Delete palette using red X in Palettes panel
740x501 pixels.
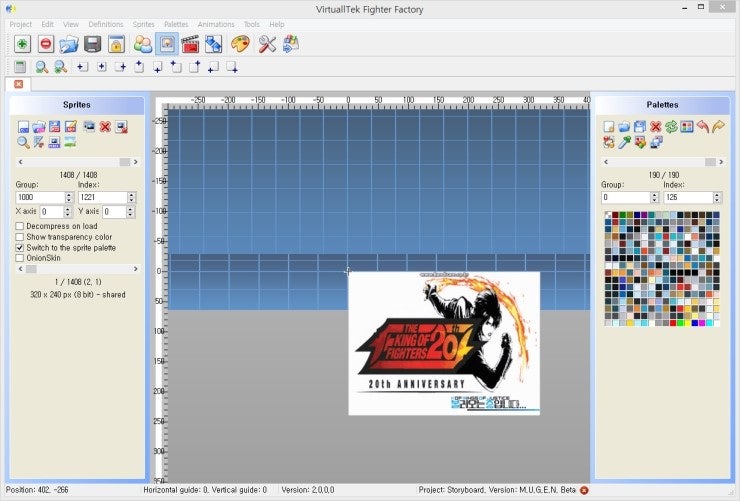656,126
